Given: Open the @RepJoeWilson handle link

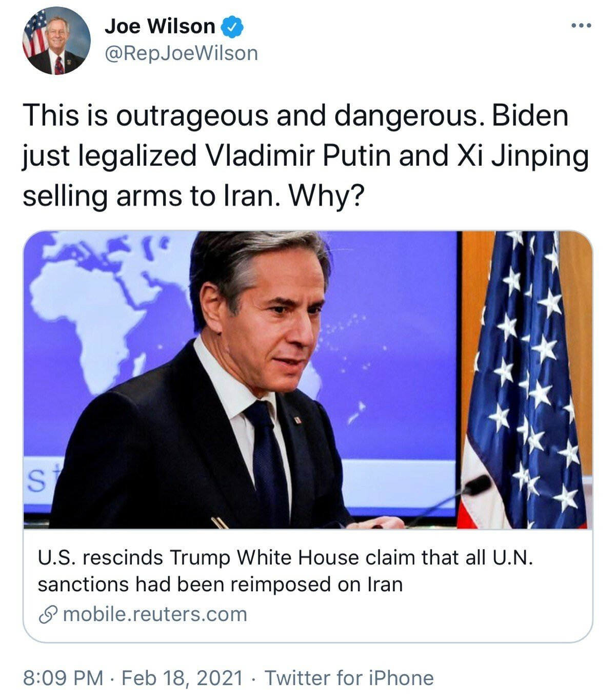Looking at the screenshot, I should pos(181,53).
